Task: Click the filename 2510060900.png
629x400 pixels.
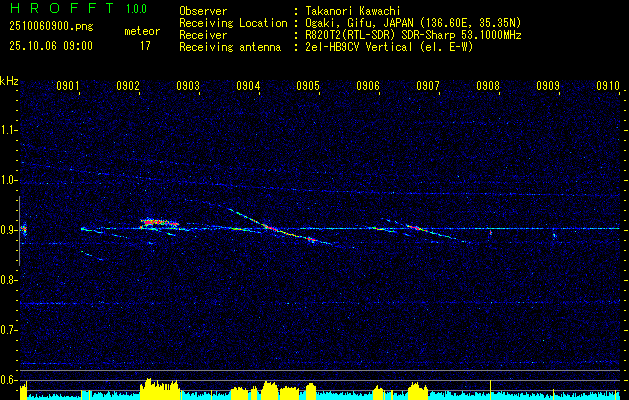Action: 51,27
